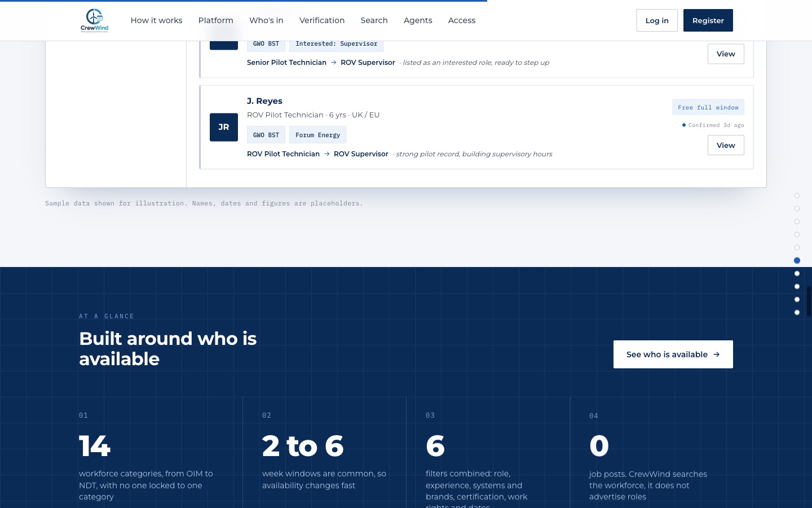Open the How it works menu item
The image size is (812, 508).
tap(156, 20)
